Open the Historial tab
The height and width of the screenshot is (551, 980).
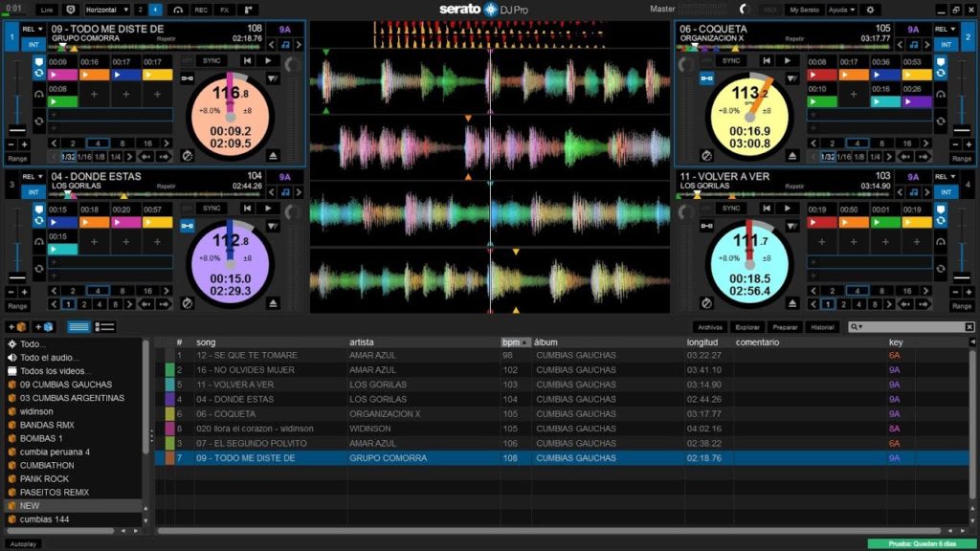(823, 327)
